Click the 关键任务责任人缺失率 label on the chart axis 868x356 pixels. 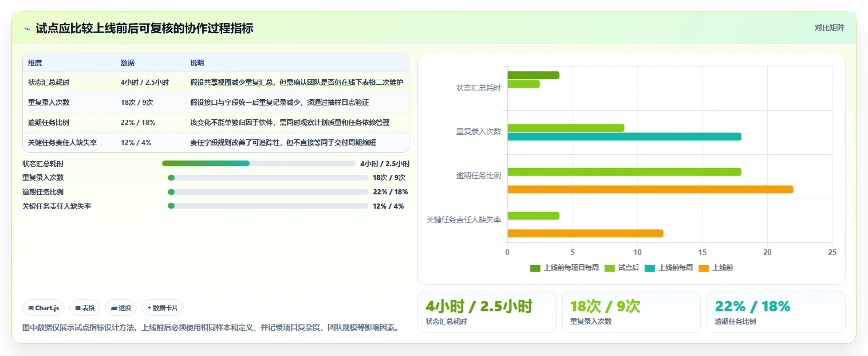(464, 220)
